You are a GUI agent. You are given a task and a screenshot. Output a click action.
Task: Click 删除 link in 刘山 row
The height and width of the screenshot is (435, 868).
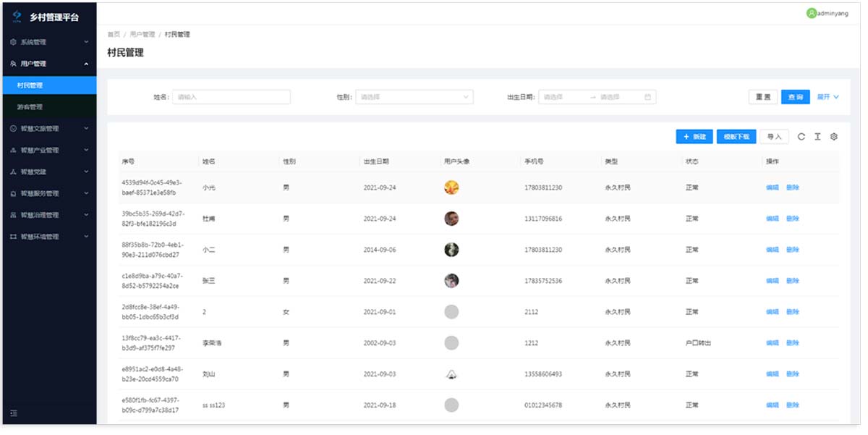(x=793, y=374)
